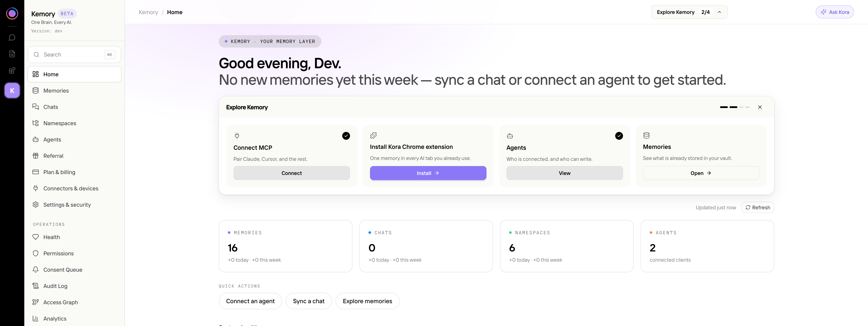The image size is (868, 326).
Task: Open Permissions under Operations
Action: [x=74, y=253]
